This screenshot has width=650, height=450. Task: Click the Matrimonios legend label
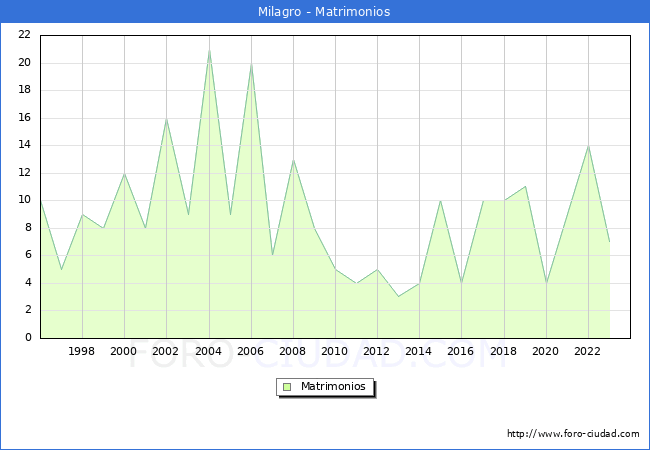pos(333,386)
